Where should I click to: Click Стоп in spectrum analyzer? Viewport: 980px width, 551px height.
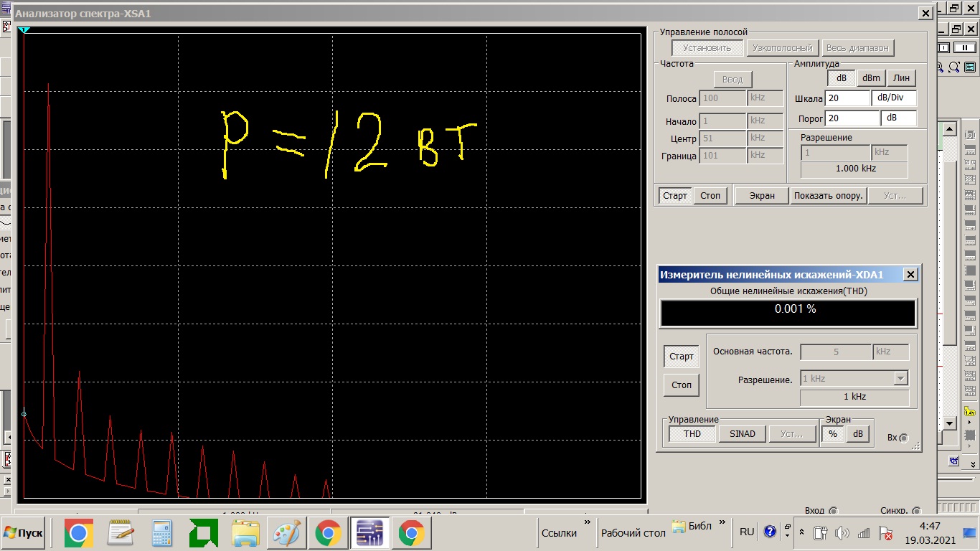[x=710, y=196]
